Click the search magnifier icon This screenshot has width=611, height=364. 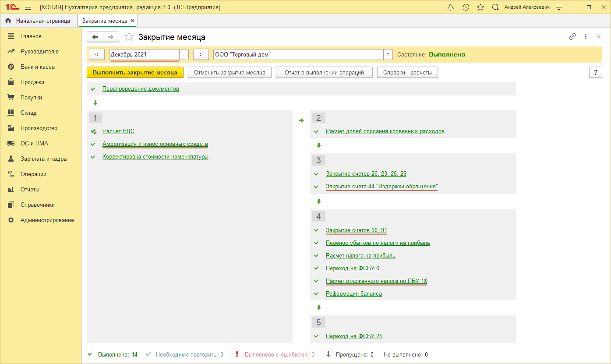point(495,7)
